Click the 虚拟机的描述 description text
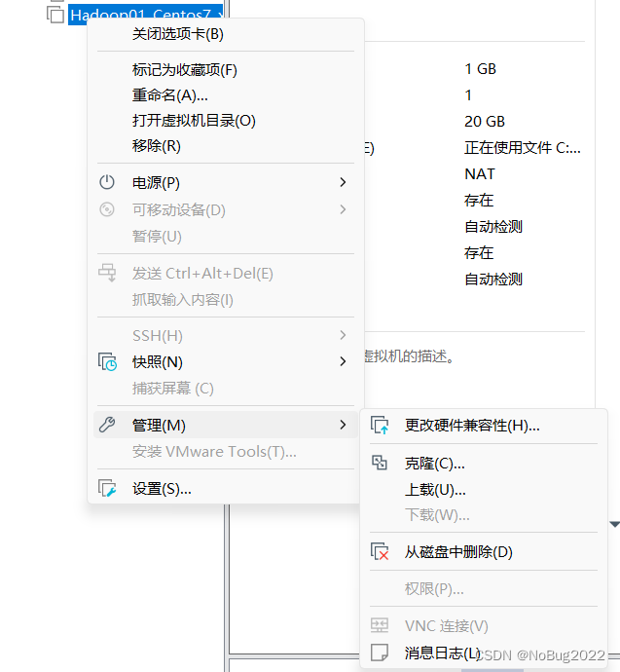Viewport: 620px width, 672px height. (x=409, y=355)
